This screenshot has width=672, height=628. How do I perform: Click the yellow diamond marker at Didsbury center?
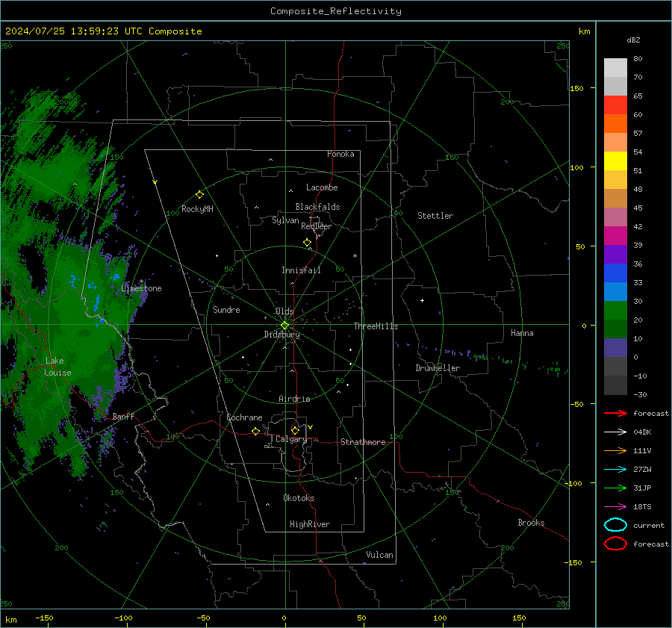click(284, 325)
